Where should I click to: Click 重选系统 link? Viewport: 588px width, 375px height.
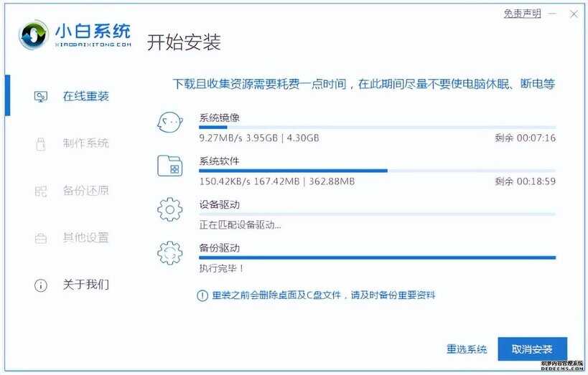pyautogui.click(x=467, y=349)
